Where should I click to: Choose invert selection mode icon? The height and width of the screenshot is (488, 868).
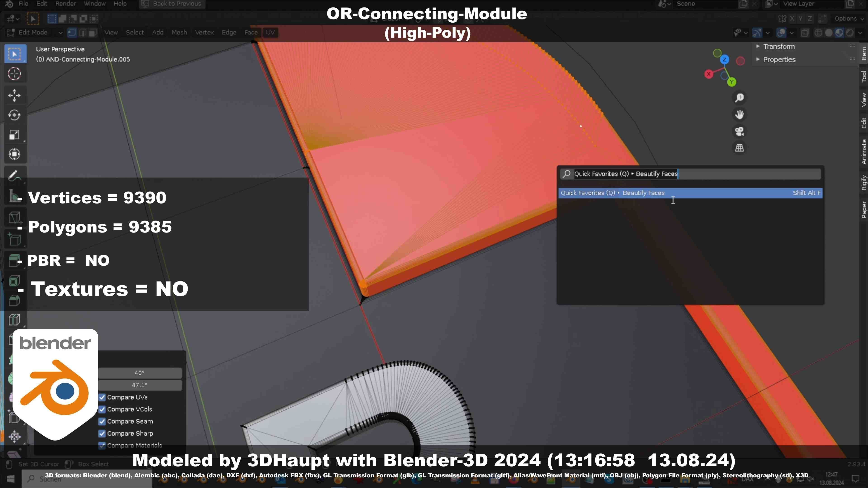click(83, 19)
